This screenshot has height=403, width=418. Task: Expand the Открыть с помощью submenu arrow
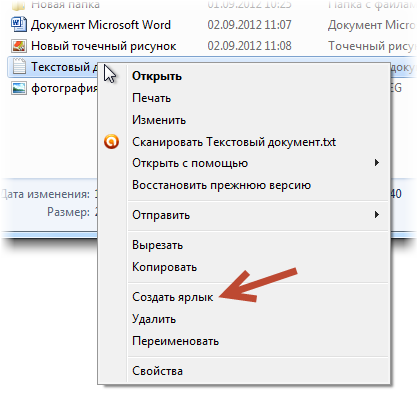click(x=377, y=163)
